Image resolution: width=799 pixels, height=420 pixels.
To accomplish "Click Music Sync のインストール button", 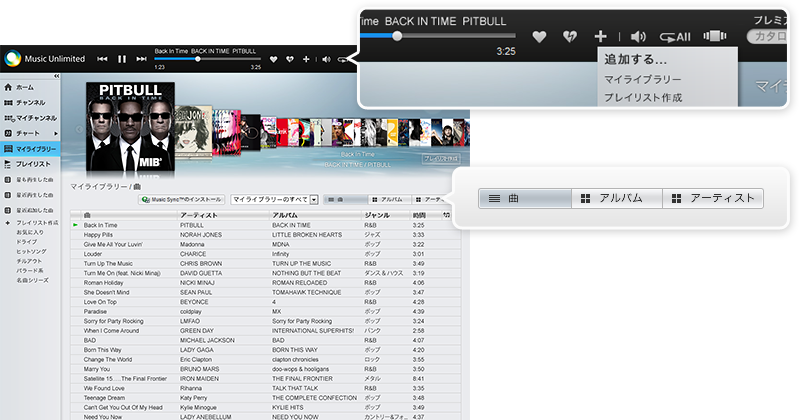I will (x=182, y=200).
